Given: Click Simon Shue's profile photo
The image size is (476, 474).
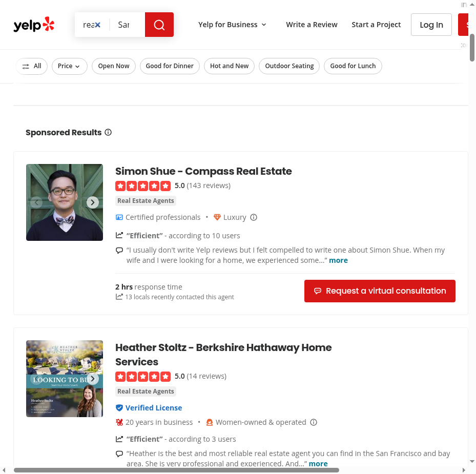Looking at the screenshot, I should pyautogui.click(x=65, y=202).
